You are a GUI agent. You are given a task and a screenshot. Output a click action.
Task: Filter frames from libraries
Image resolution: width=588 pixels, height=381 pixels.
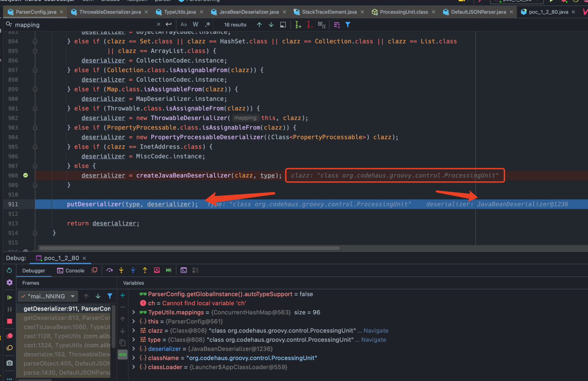click(110, 296)
